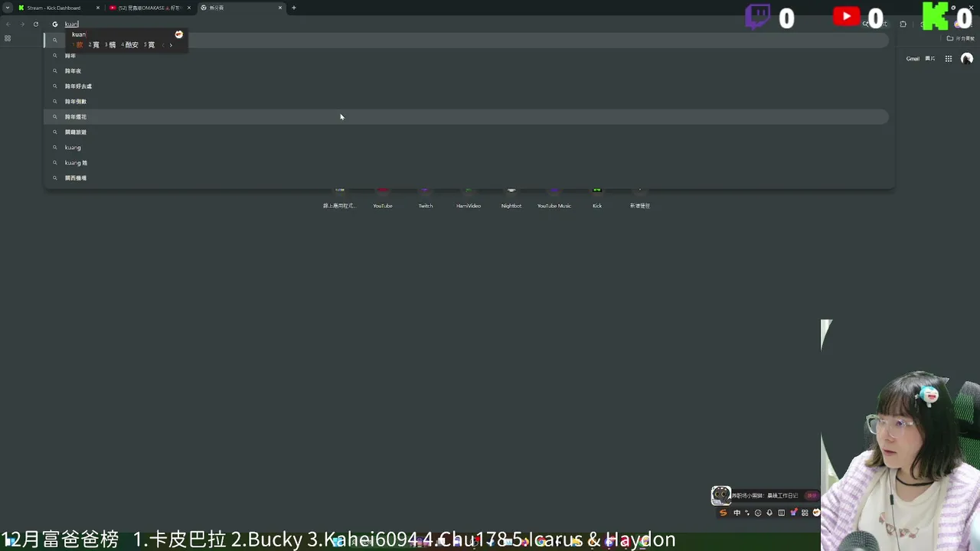The image size is (980, 551).
Task: Close the 新分頁 new tab page
Action: 280,8
